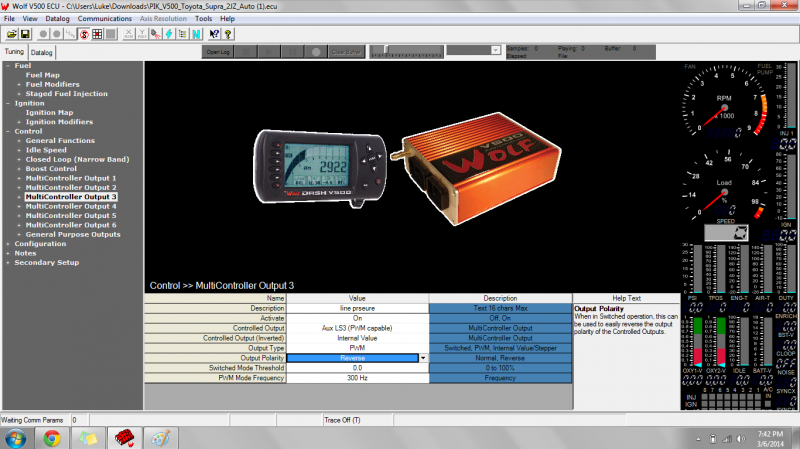Expand the Secondary Setup node
800x449 pixels.
pyautogui.click(x=8, y=263)
